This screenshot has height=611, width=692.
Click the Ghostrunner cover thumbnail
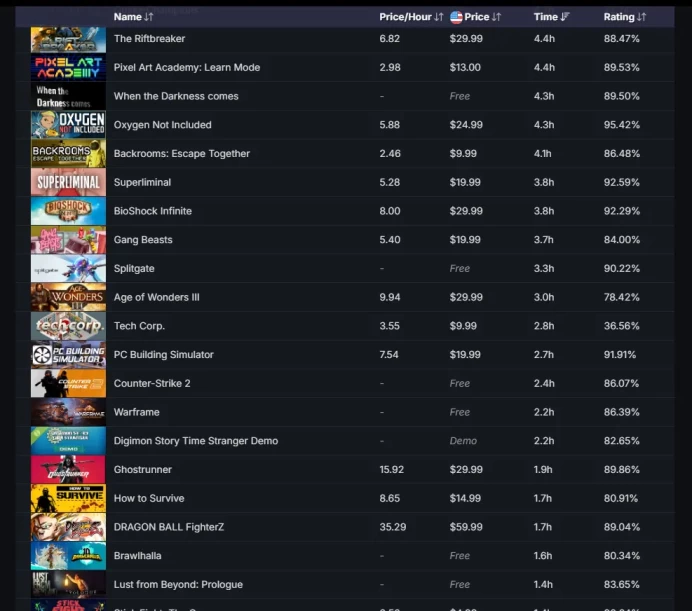(68, 469)
